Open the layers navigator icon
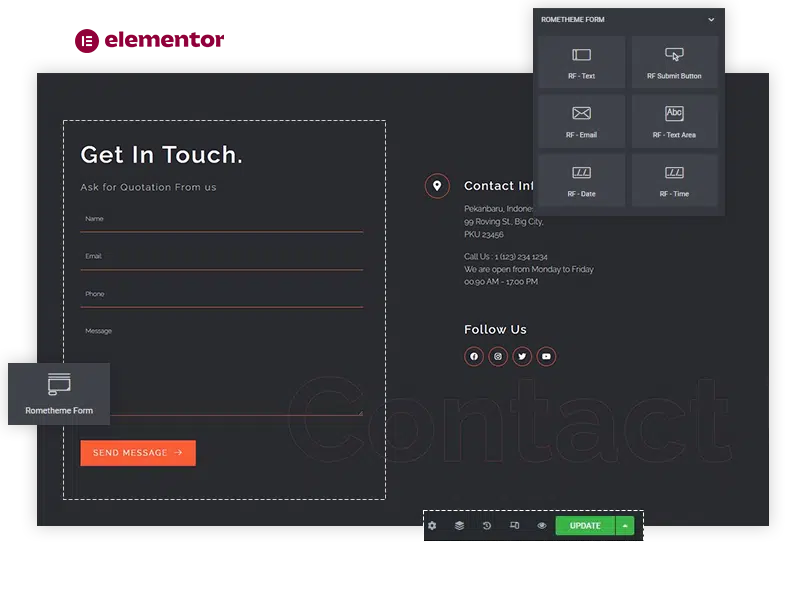800x600 pixels. [459, 526]
